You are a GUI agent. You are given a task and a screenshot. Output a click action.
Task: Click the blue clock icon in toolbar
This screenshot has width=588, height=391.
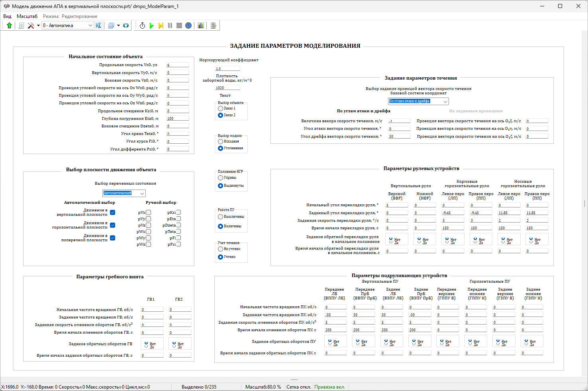pos(188,25)
